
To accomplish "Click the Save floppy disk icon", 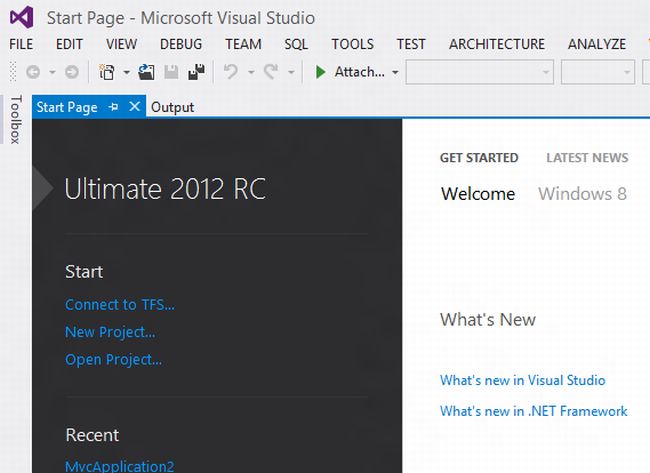I will coord(171,72).
